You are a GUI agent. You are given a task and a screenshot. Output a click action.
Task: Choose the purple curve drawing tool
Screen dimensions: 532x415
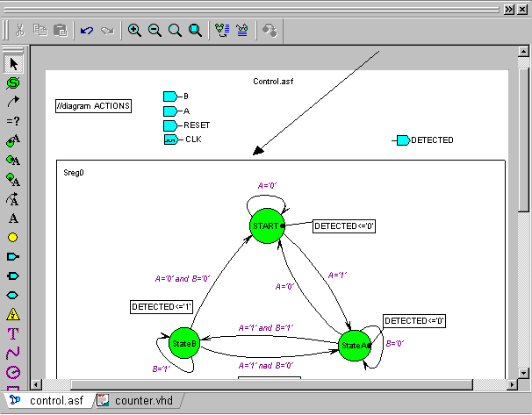[x=13, y=353]
